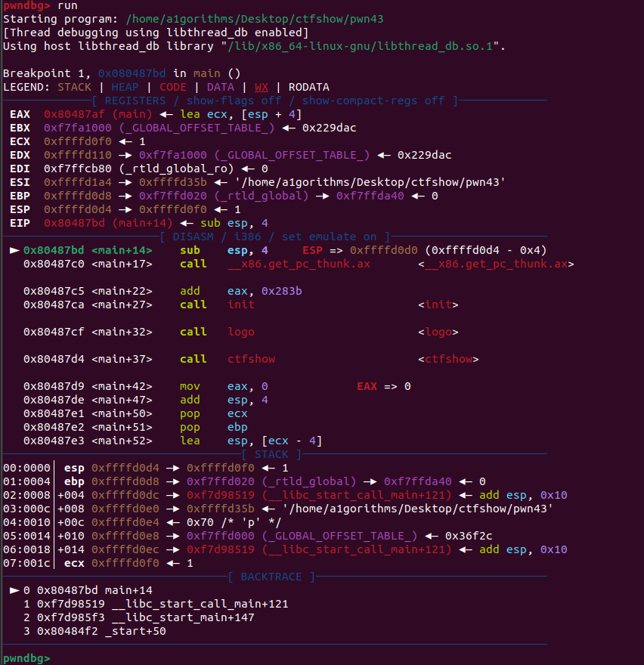Select the RODATA label in the legend
644x665 pixels.
pos(308,87)
